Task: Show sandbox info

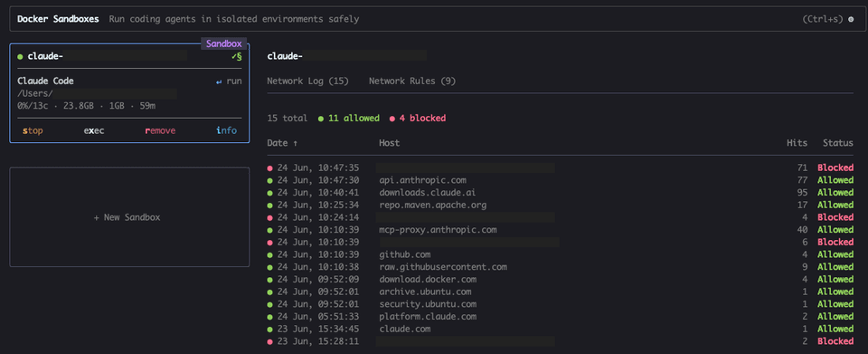Action: coord(226,130)
